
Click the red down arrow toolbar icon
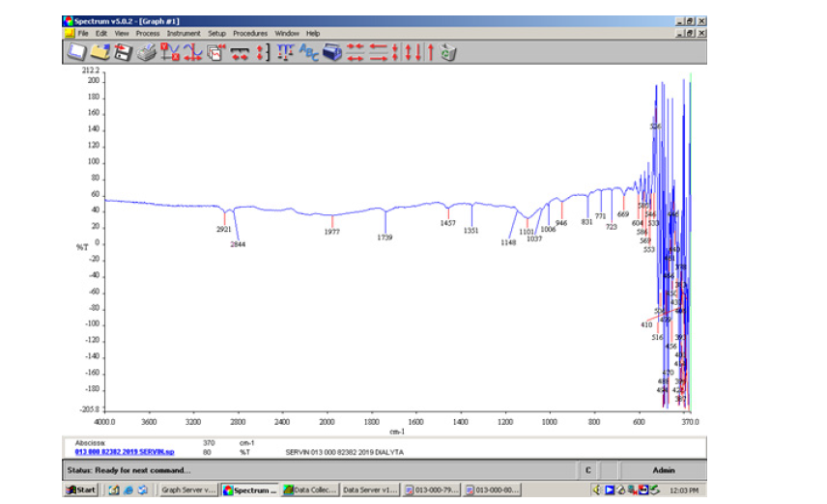click(418, 52)
